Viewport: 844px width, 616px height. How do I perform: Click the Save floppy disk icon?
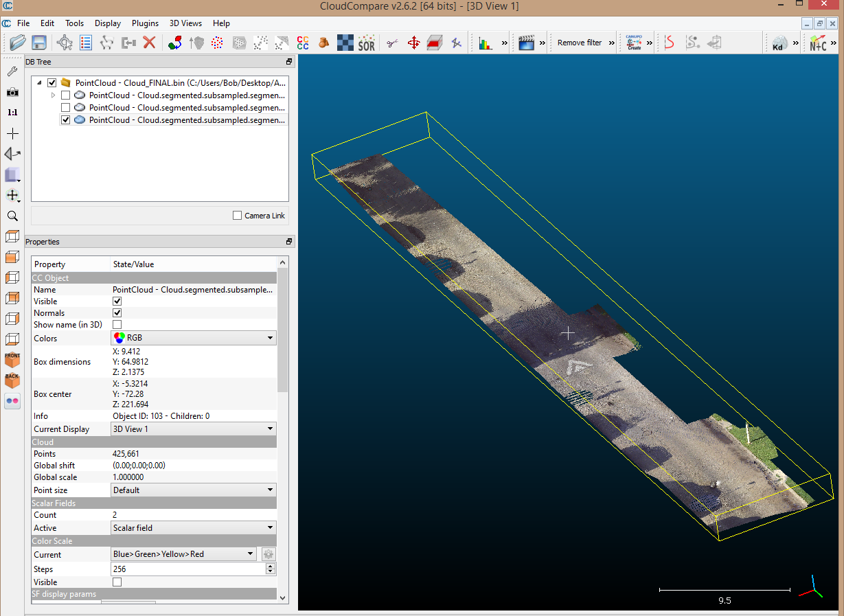[x=39, y=43]
